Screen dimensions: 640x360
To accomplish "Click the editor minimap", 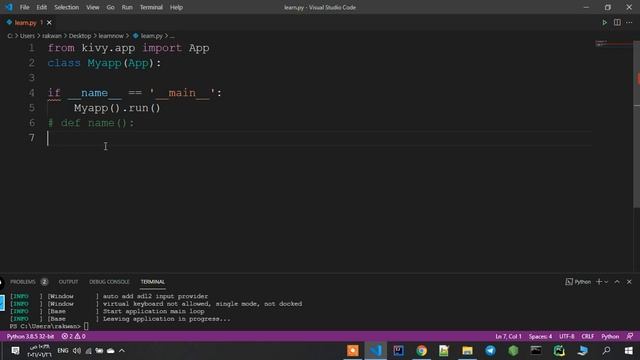I will tap(613, 43).
